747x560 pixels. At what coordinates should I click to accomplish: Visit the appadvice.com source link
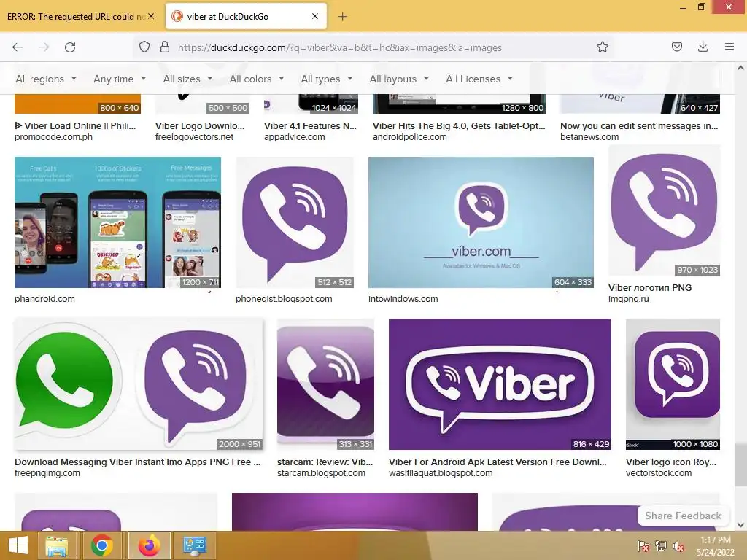click(295, 137)
